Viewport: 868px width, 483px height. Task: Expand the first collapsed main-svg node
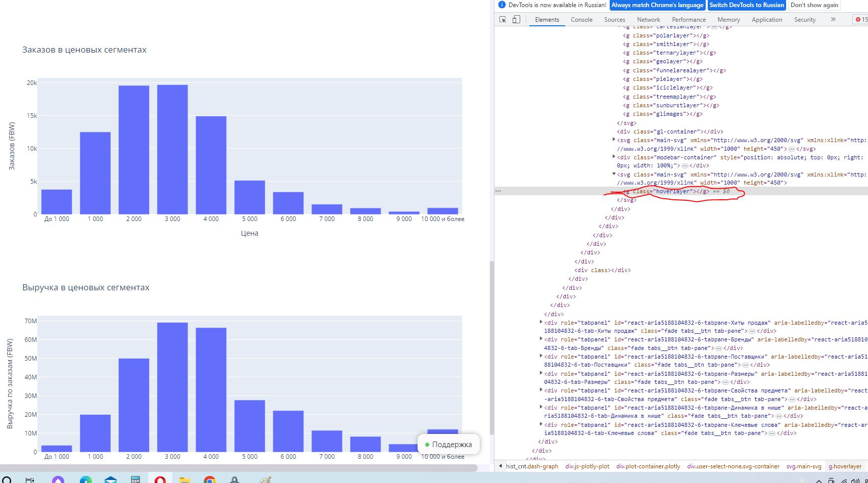(x=614, y=140)
